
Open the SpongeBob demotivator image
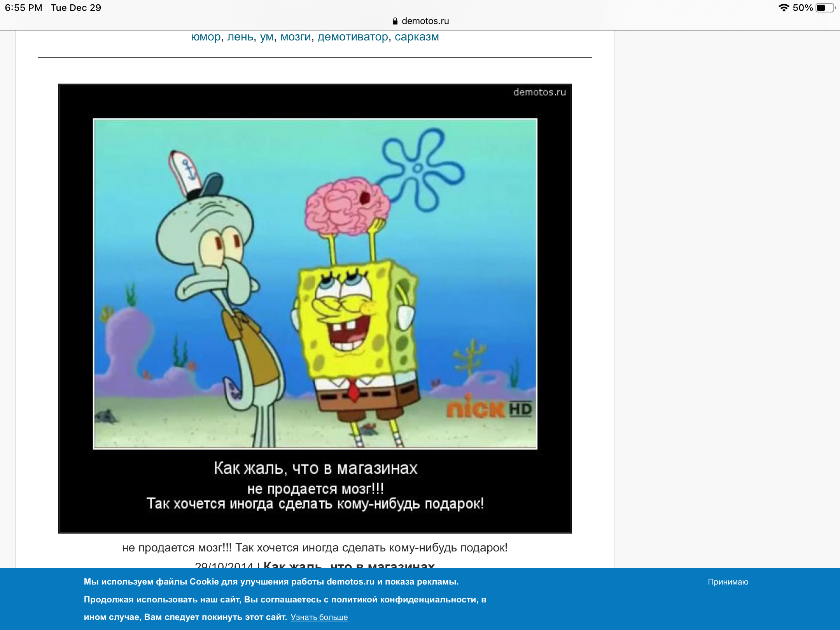pos(315,284)
